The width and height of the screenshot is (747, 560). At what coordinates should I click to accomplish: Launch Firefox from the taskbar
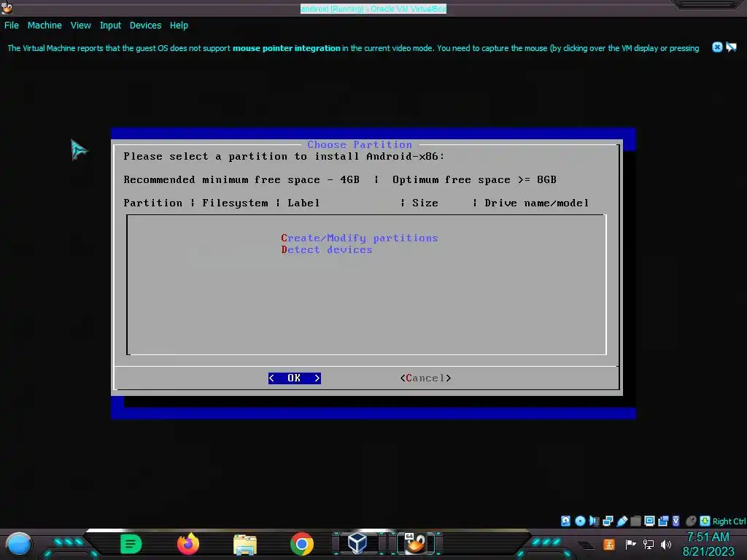pos(187,544)
